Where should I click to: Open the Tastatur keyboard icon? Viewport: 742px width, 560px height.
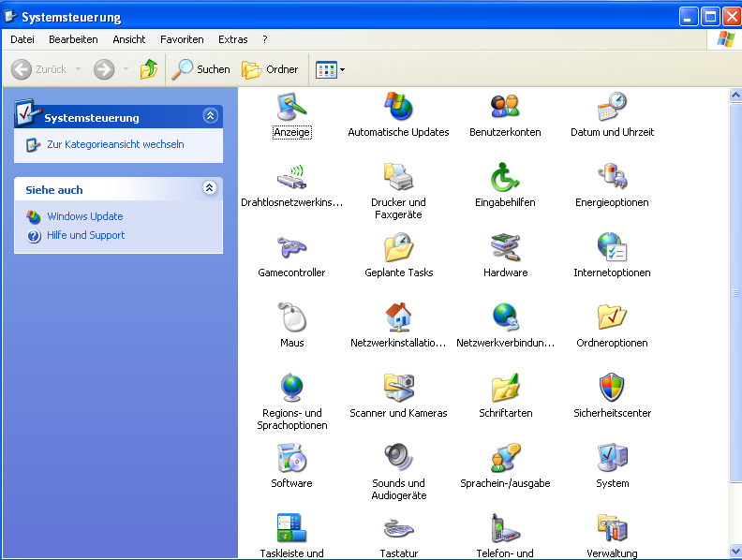398,528
